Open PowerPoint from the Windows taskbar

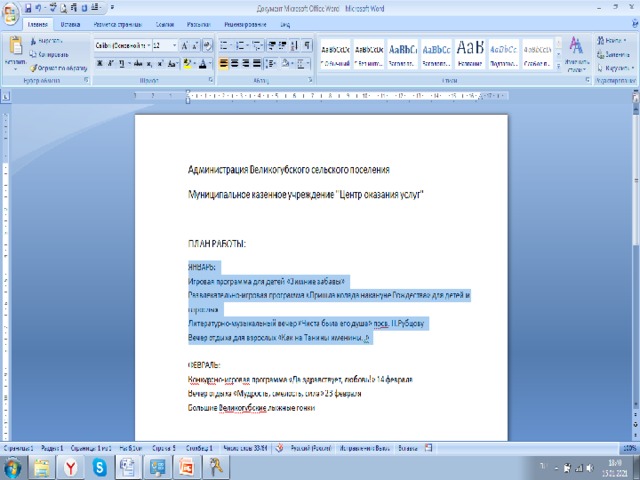(x=184, y=466)
